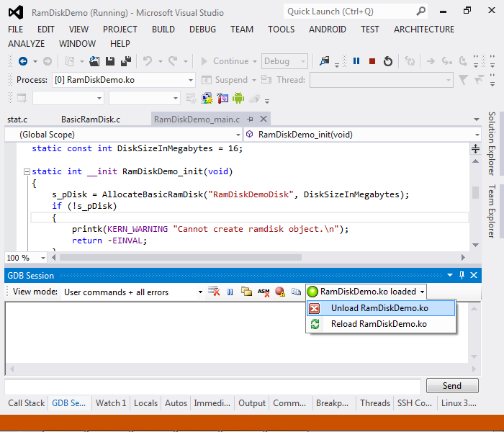
Task: Open the FILE menu
Action: click(15, 30)
